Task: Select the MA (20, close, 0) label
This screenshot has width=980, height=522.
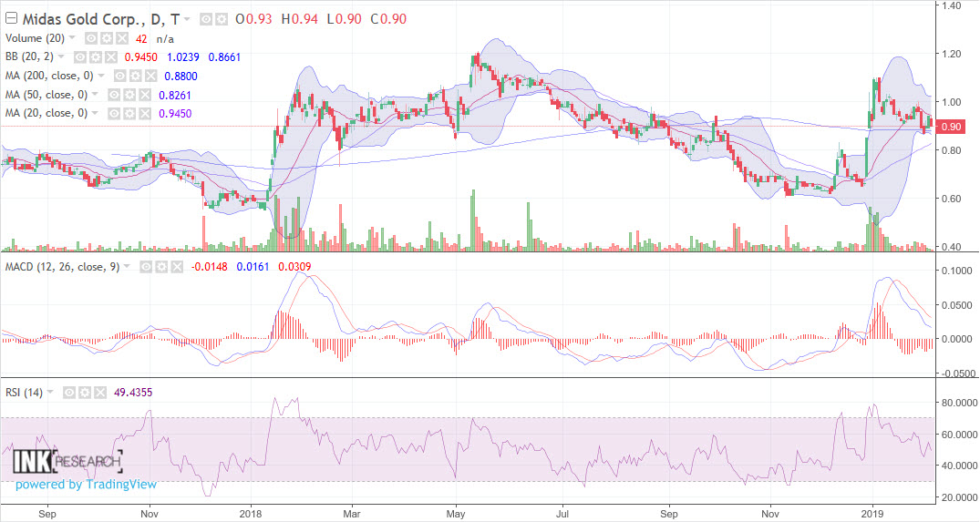Action: coord(46,114)
